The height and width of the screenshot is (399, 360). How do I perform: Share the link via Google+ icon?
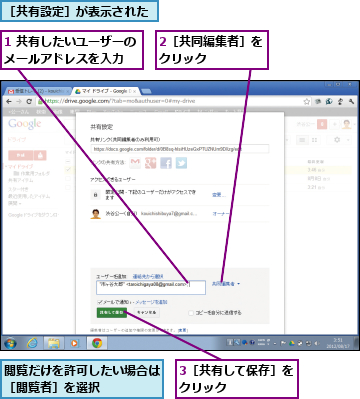(150, 163)
